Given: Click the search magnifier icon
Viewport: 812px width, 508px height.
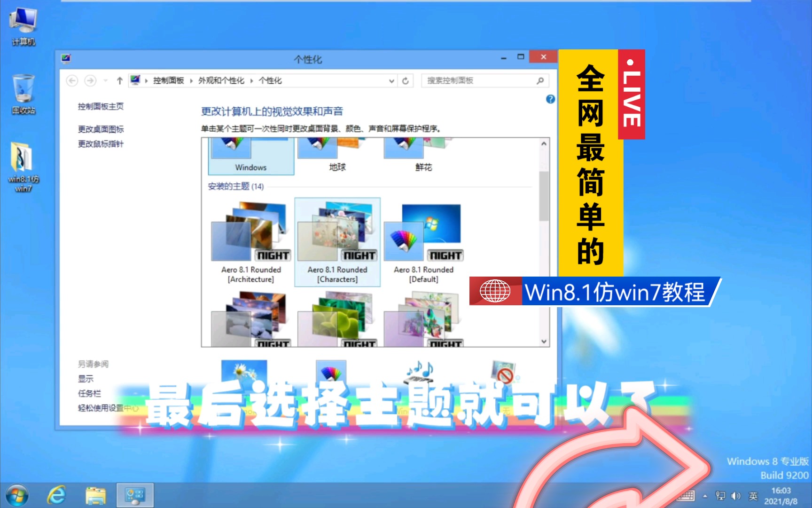Looking at the screenshot, I should (540, 81).
